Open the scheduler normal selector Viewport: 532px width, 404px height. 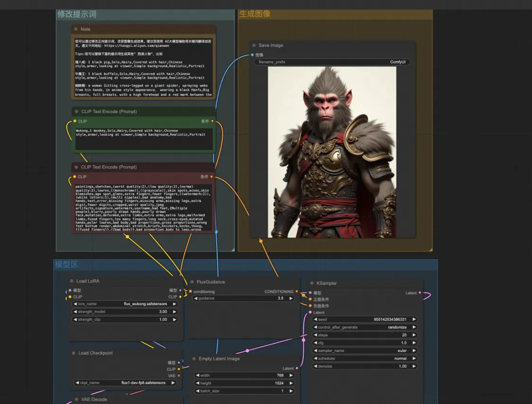pos(365,358)
